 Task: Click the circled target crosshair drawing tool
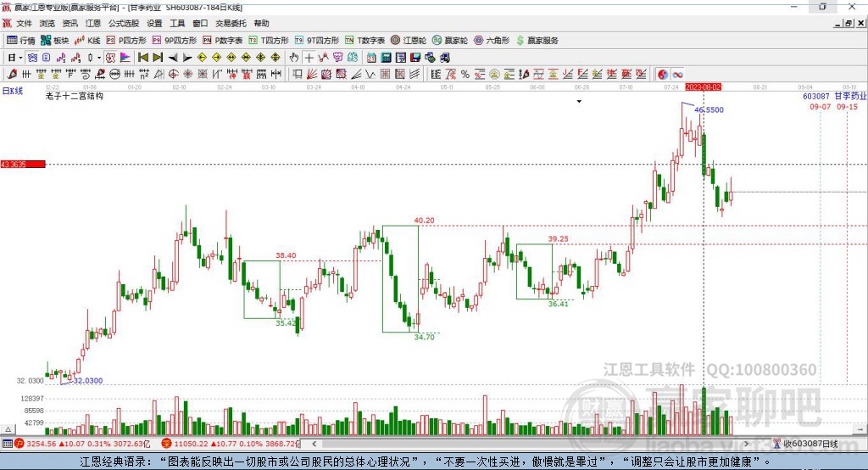pyautogui.click(x=173, y=75)
